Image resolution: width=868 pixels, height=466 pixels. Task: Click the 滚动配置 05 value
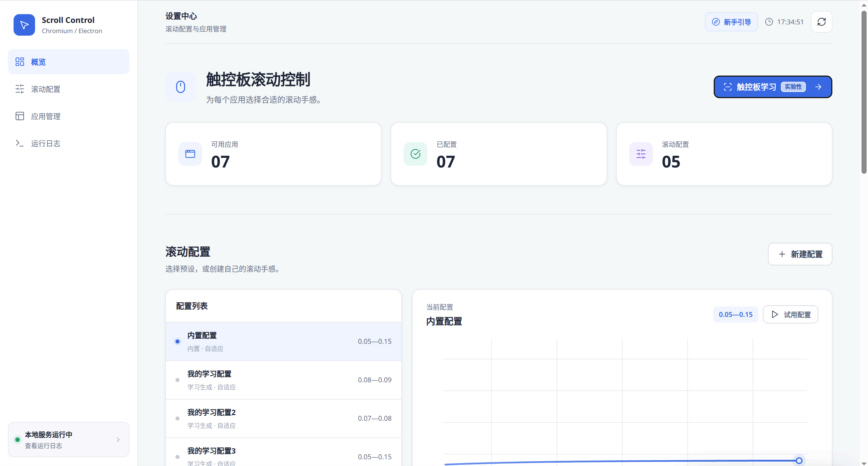pos(671,162)
